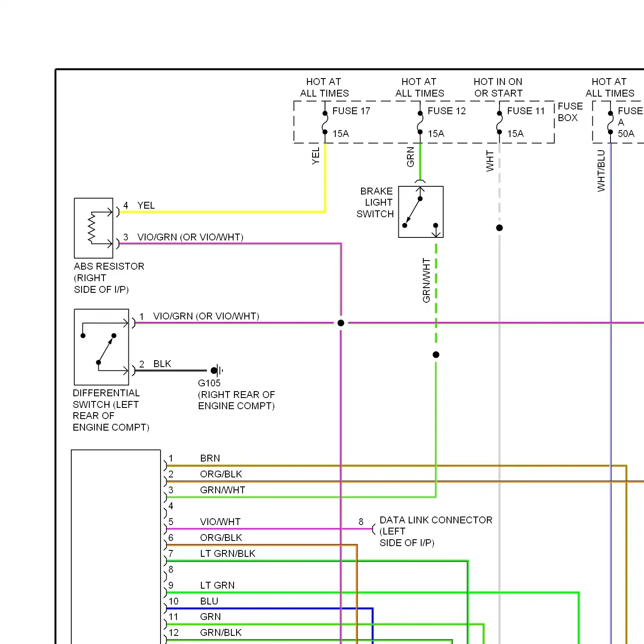Click the 15A rating under FUSE 12
Image resolution: width=644 pixels, height=644 pixels.
point(436,134)
